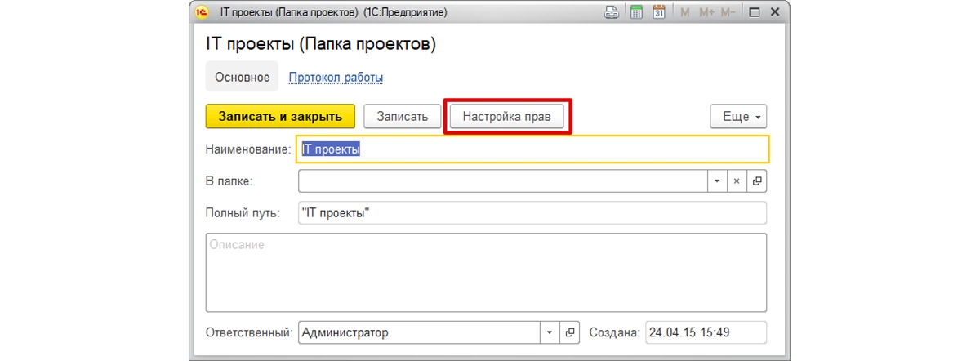Open the 'Протокол работы' link
Viewport: 980px width, 361px height.
(x=336, y=78)
